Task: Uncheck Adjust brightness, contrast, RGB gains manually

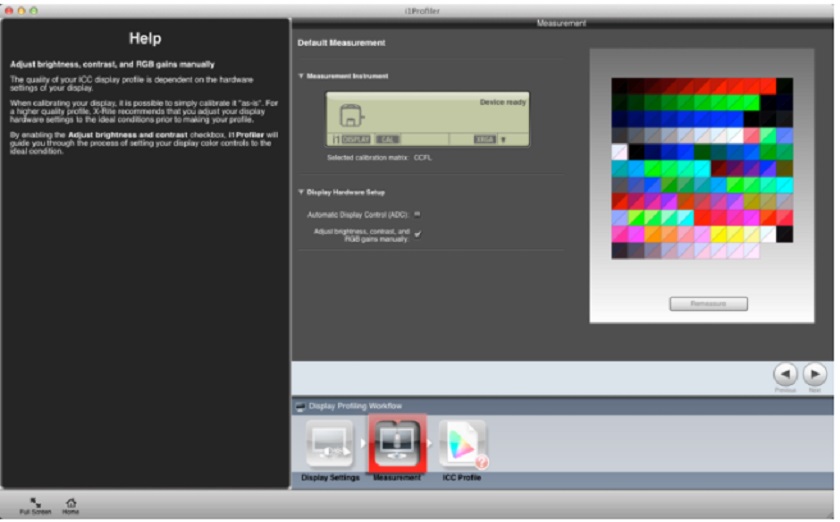Action: coord(417,234)
